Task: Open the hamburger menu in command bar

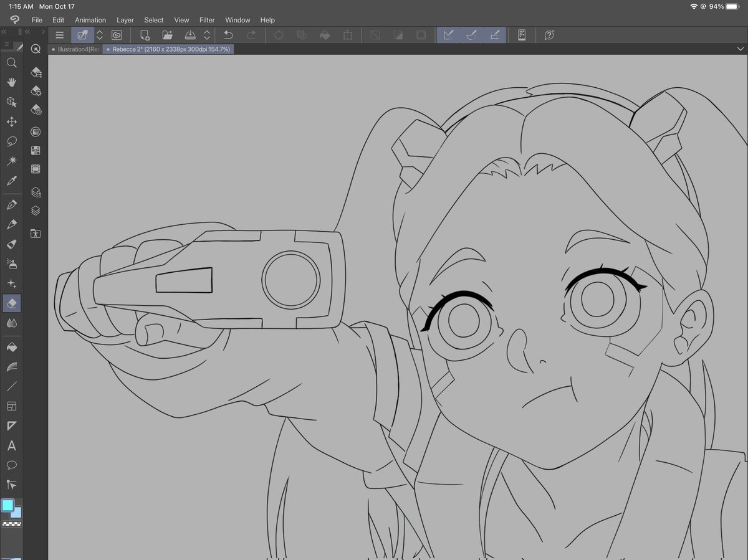Action: point(59,36)
